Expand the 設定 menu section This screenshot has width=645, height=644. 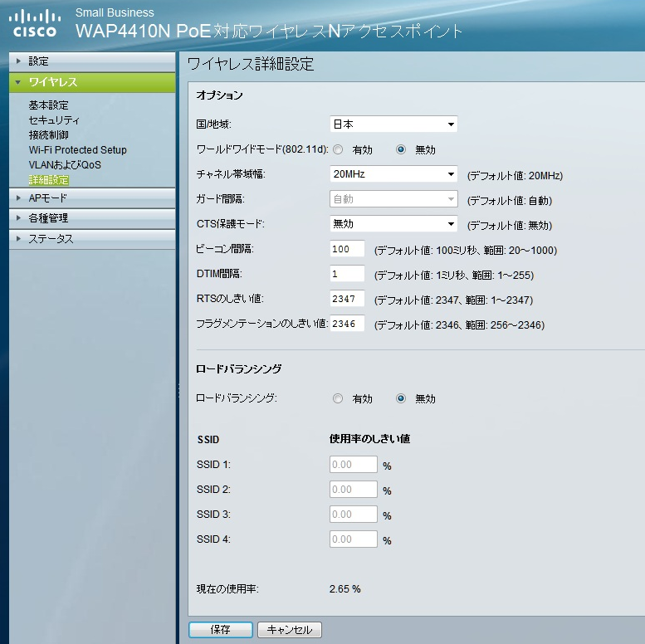pos(92,61)
